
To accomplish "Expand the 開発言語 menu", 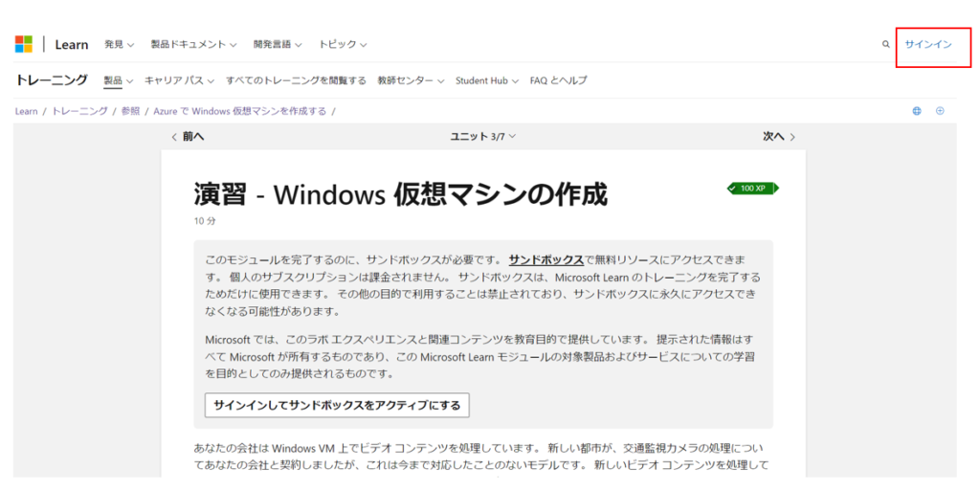I will (278, 44).
